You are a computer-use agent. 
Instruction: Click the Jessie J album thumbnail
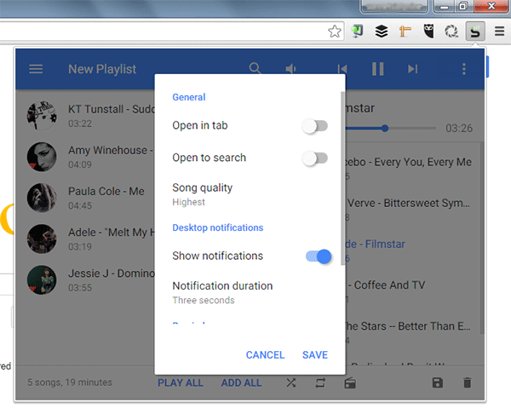coord(42,280)
